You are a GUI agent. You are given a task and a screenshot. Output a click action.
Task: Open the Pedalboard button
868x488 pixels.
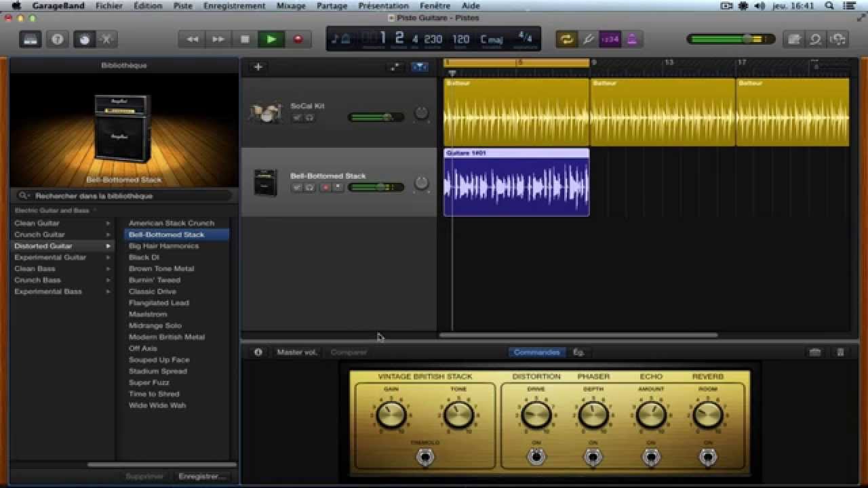coord(840,352)
